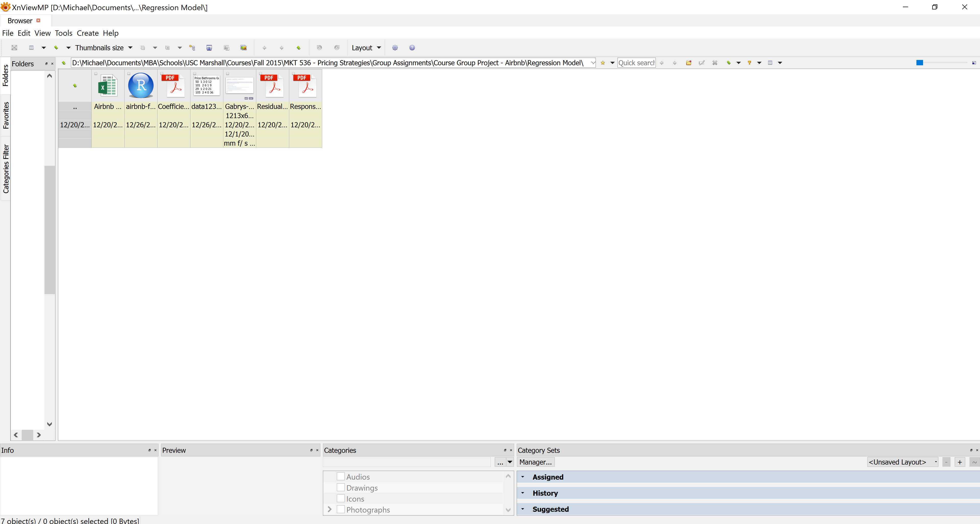Collapse the Assigned section header
Screen dimensions: 980x524
click(523, 477)
